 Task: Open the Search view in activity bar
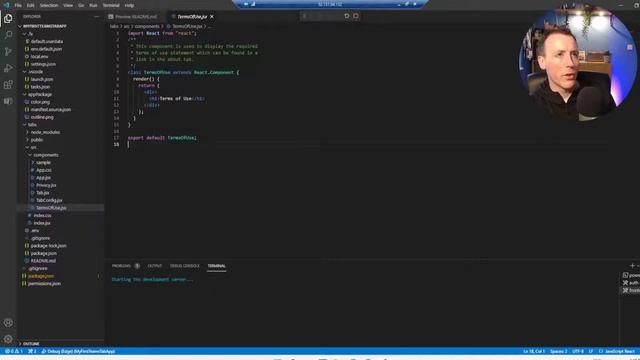pyautogui.click(x=8, y=35)
